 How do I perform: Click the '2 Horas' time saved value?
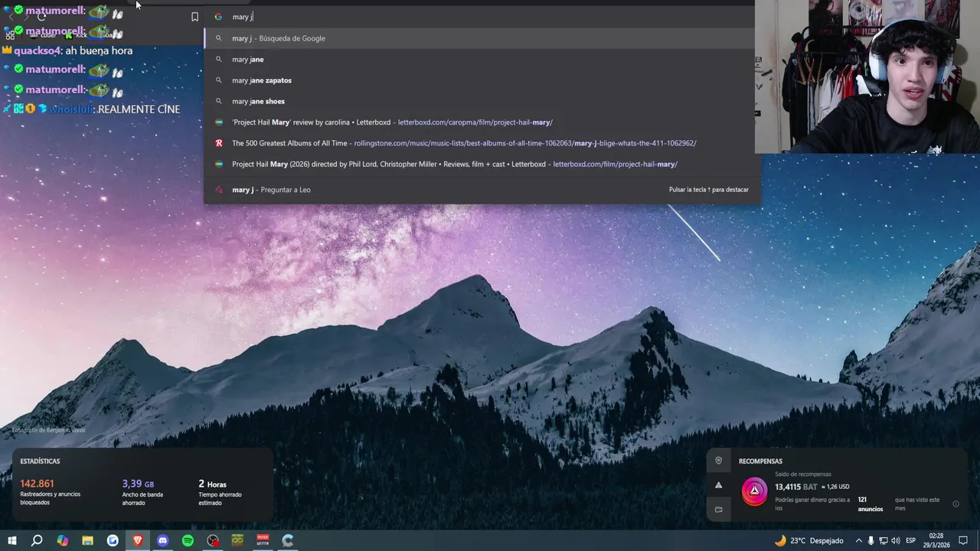tap(212, 484)
